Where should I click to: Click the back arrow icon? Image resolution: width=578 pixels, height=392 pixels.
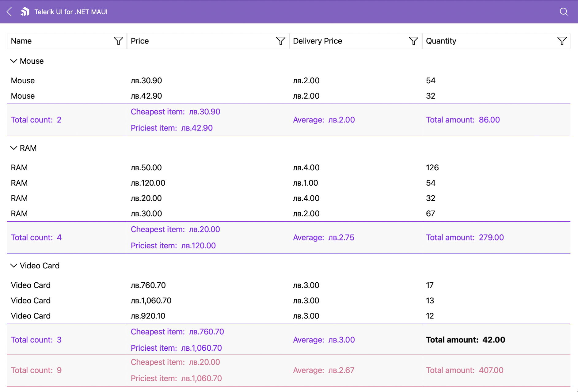(10, 12)
